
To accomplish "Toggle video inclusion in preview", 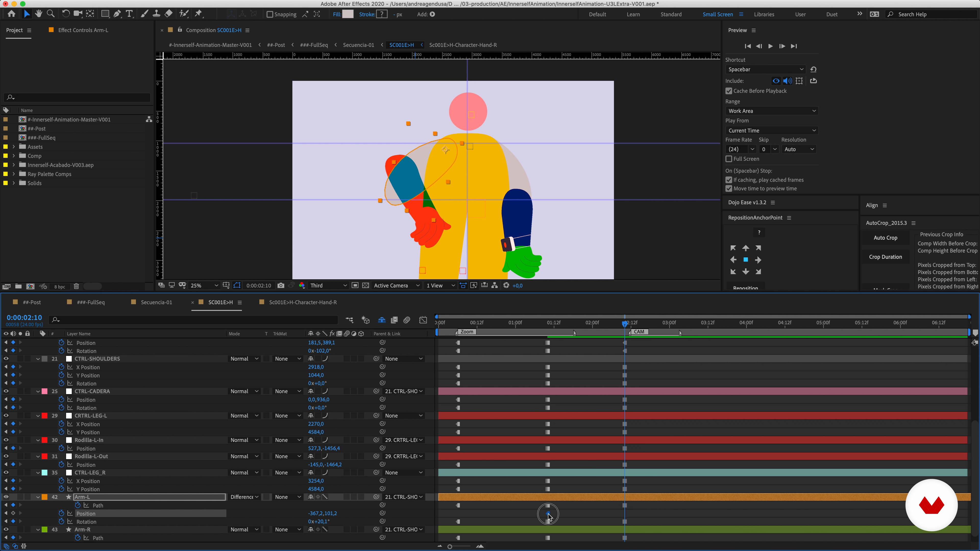I will pos(776,81).
